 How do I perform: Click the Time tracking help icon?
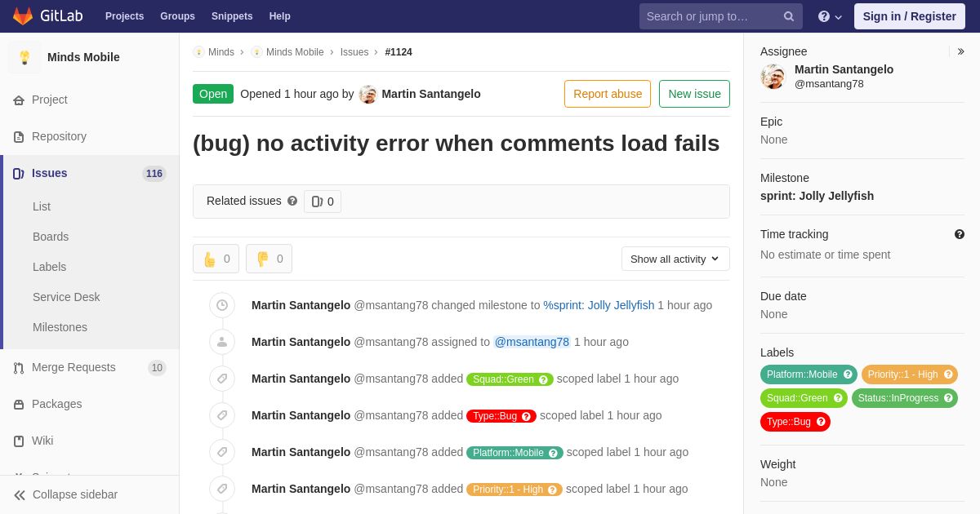pyautogui.click(x=960, y=234)
